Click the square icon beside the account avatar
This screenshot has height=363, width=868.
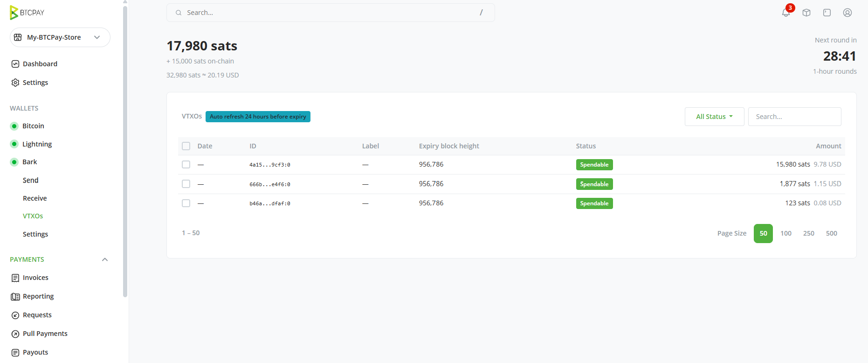pos(827,13)
